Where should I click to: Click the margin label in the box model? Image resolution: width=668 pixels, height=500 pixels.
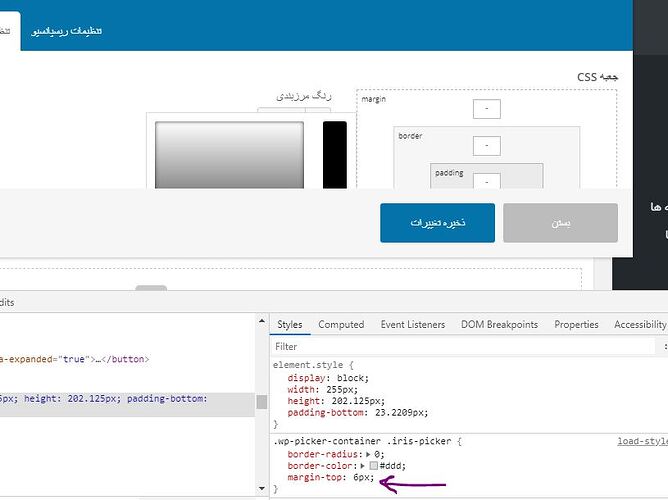374,99
